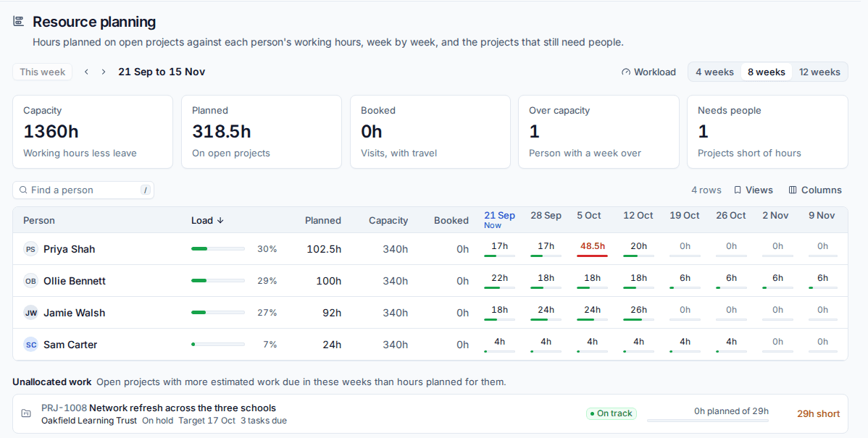
Task: Click the Columns layout icon
Action: point(793,190)
